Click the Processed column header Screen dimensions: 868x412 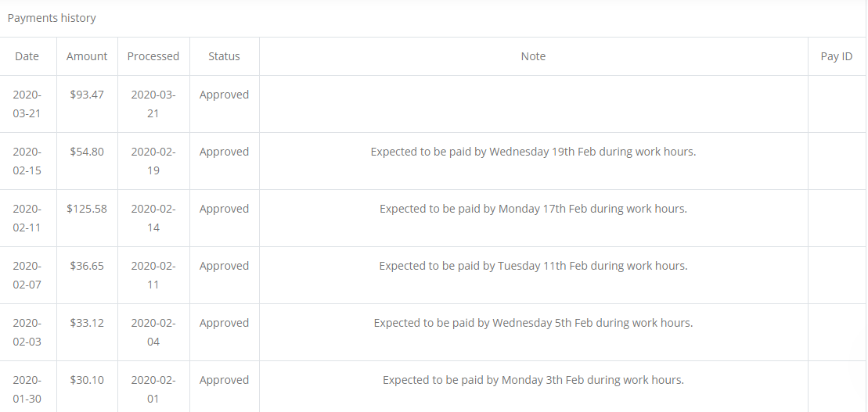(x=153, y=56)
